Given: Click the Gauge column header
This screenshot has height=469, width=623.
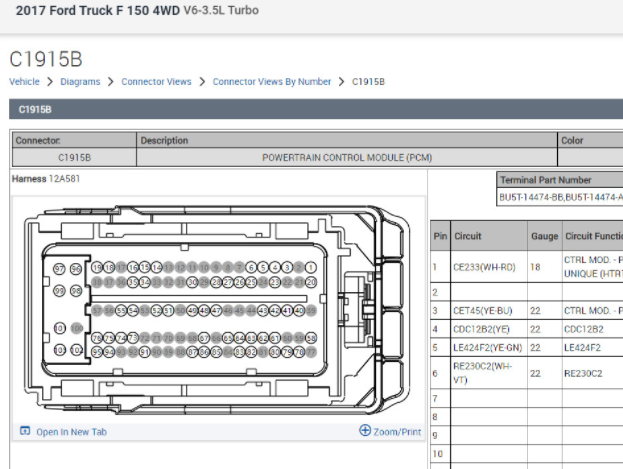Looking at the screenshot, I should [x=545, y=236].
